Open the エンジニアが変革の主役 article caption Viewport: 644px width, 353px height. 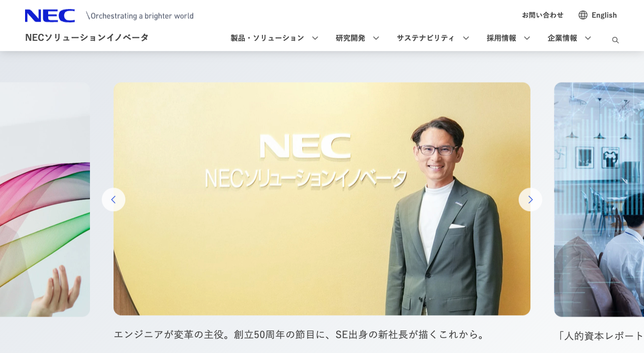point(300,334)
